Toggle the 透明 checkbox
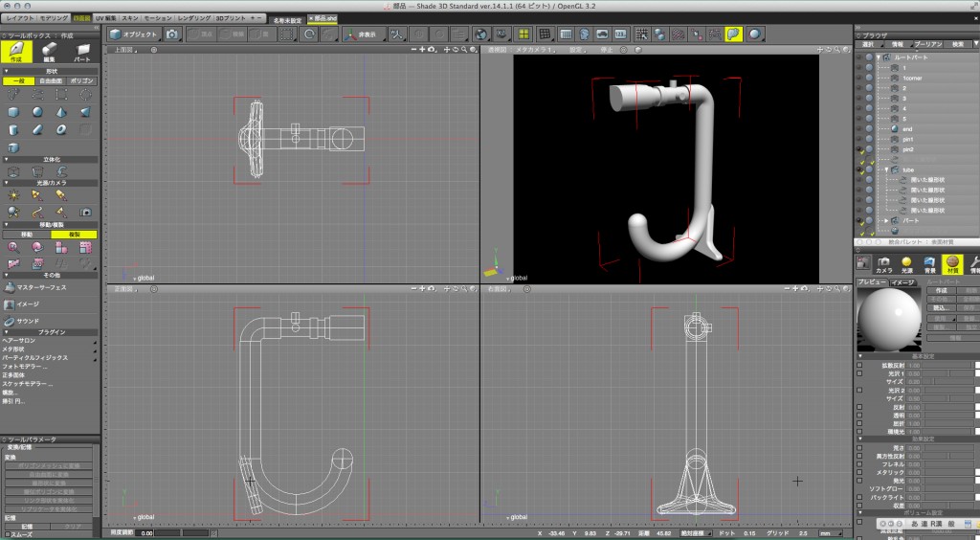Image resolution: width=980 pixels, height=540 pixels. click(860, 415)
